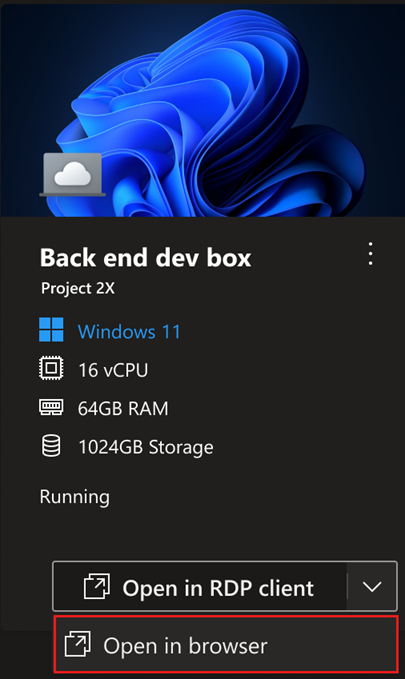
Task: Open the three-dot more options menu
Action: [370, 254]
